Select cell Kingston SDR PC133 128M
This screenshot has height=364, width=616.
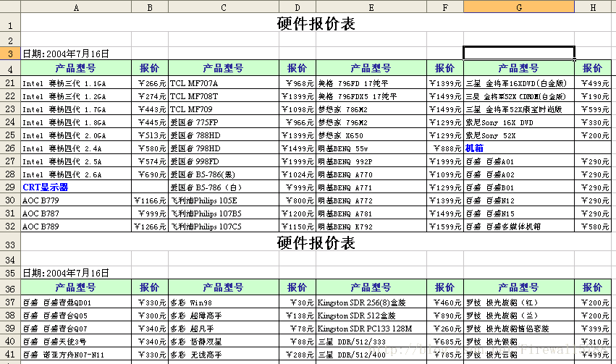coord(371,329)
